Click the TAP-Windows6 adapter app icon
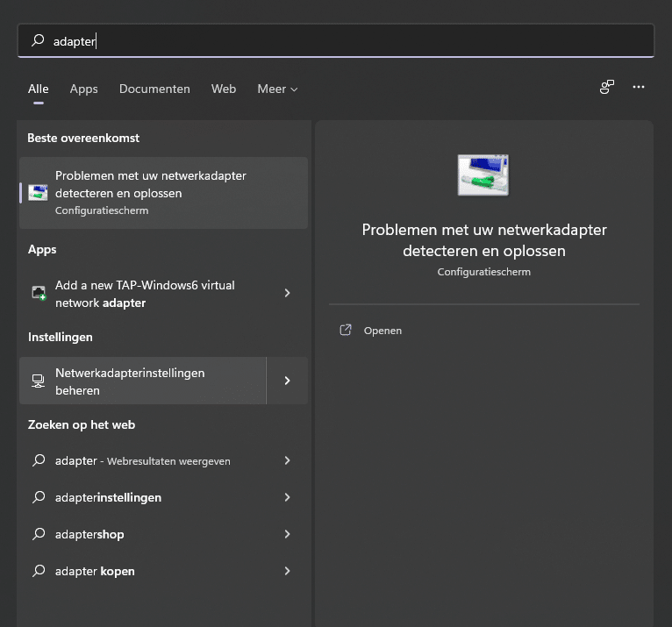The width and height of the screenshot is (672, 627). pos(38,294)
